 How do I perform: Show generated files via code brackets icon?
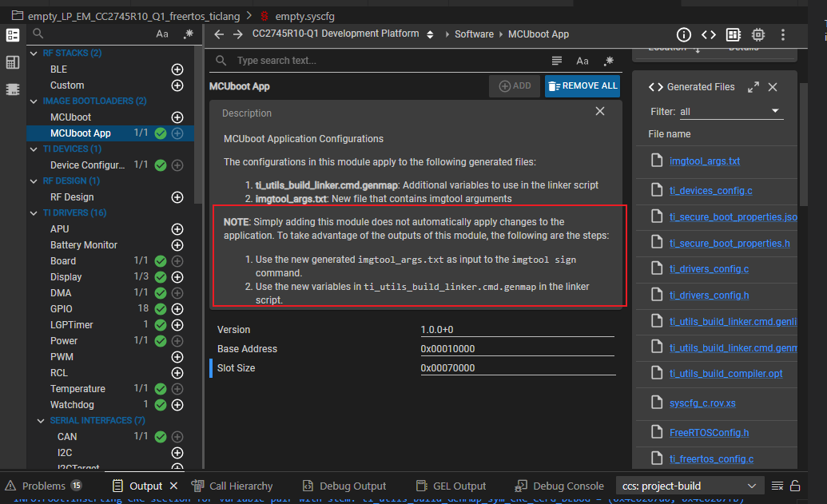pyautogui.click(x=708, y=35)
